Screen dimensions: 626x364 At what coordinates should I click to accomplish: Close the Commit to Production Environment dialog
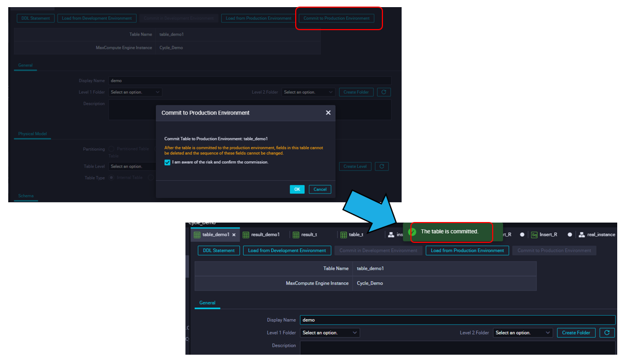[x=328, y=112]
